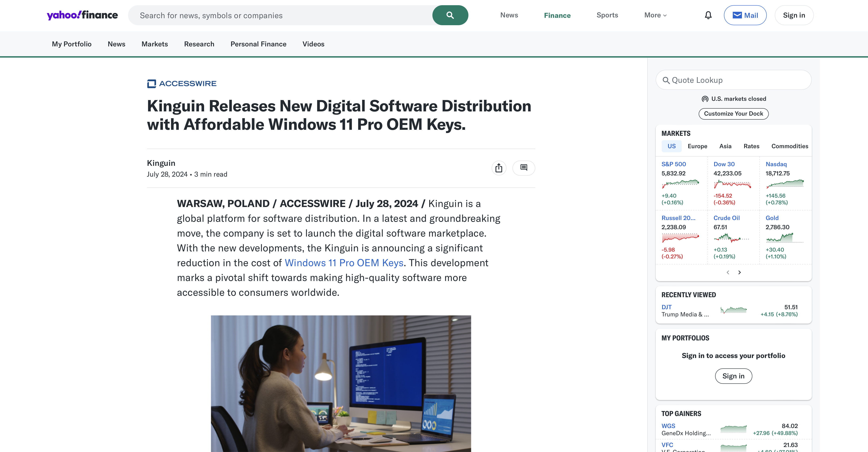Click the RECENTLY VIEWED heading
This screenshot has height=452, width=868.
click(x=688, y=295)
